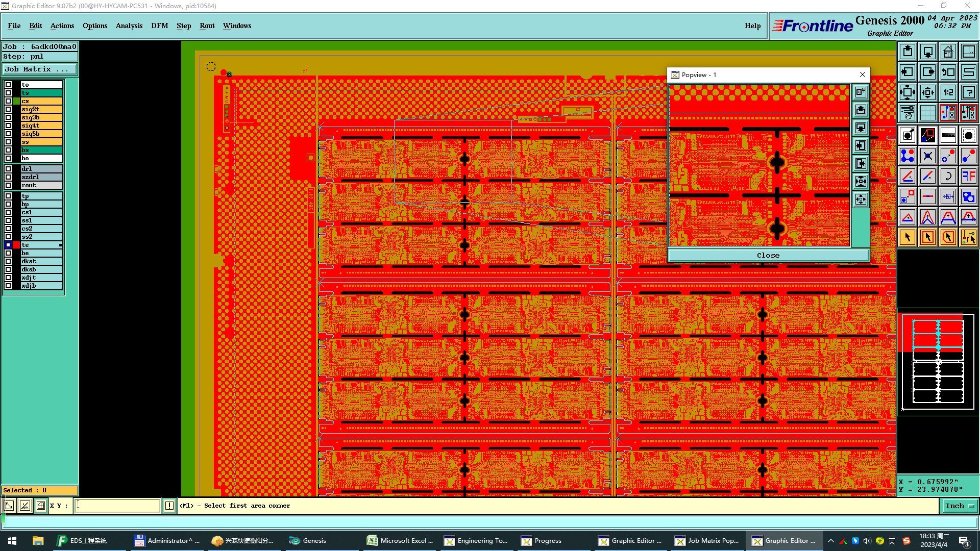This screenshot has height=551, width=980.
Task: Select the mirror feature tool icon
Action: [x=968, y=176]
